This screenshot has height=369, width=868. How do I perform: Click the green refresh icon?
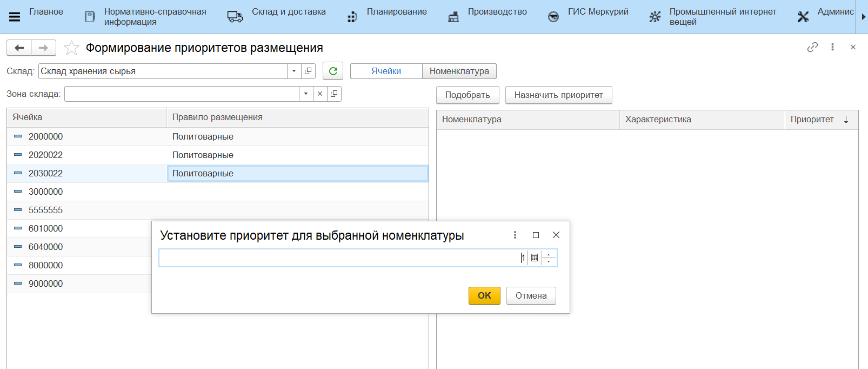(x=333, y=71)
